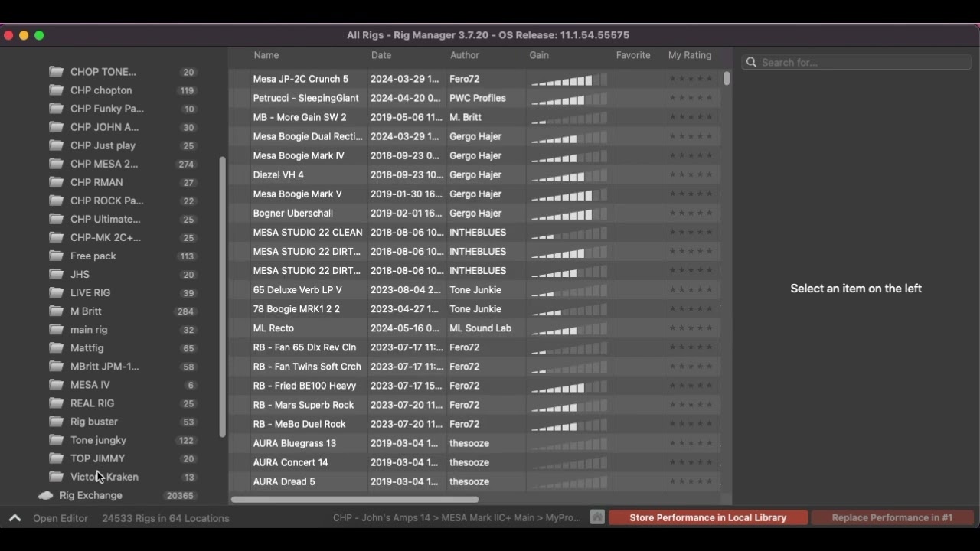Image resolution: width=980 pixels, height=551 pixels.
Task: Click the folder icon for CHP ROCK Pa...
Action: click(56, 201)
